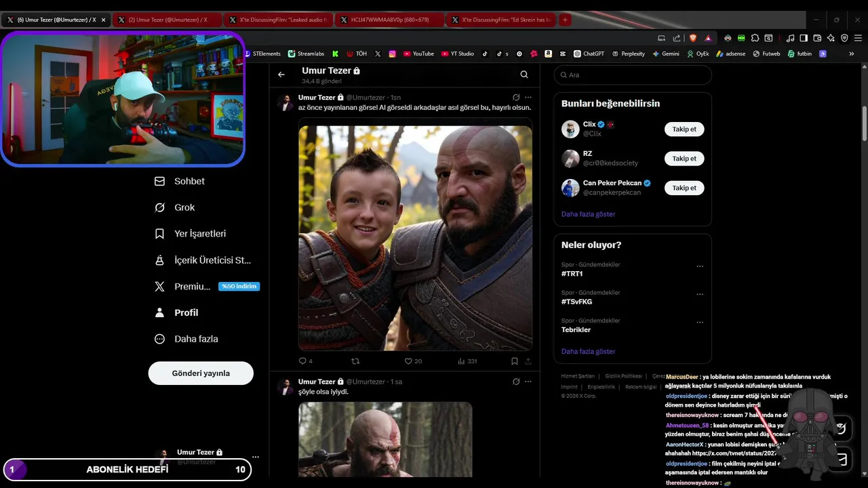868x488 pixels.
Task: Click Grok icon on 'şöyle olsa iyiydi' post
Action: (x=516, y=382)
